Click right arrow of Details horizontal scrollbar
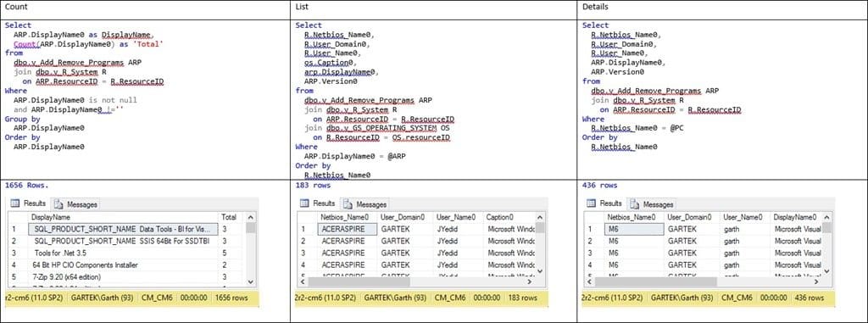The height and width of the screenshot is (323, 868). [x=816, y=281]
